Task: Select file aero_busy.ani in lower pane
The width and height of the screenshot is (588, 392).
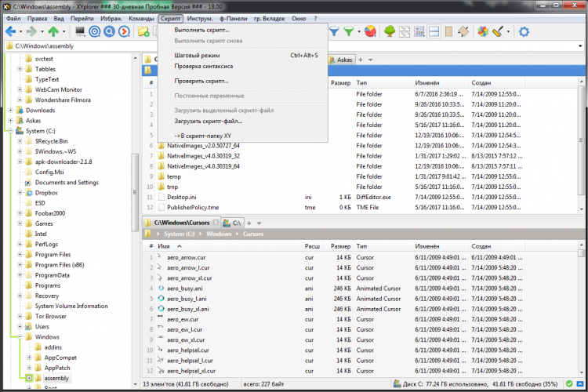Action: 185,289
